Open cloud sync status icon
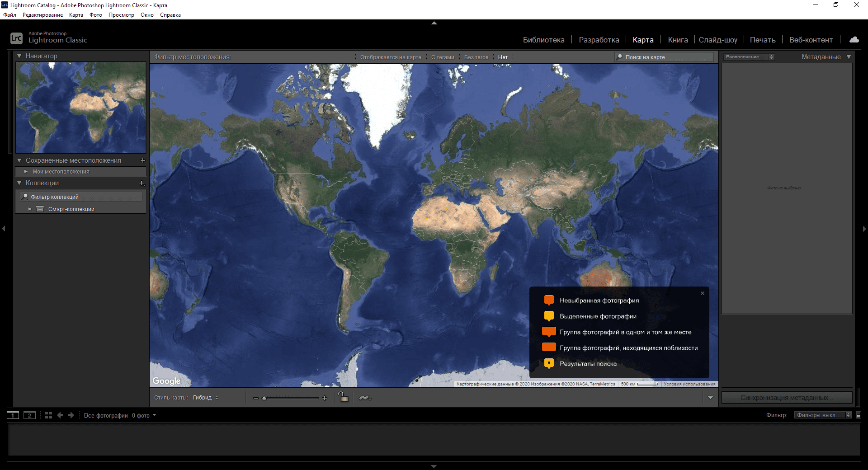The width and height of the screenshot is (868, 470). (x=854, y=40)
